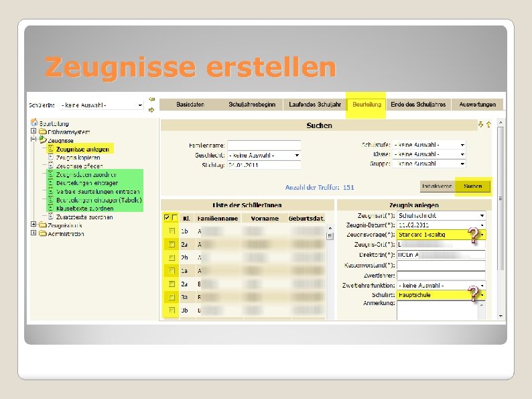Tick checkbox for the class 1a student row

[x=172, y=271]
